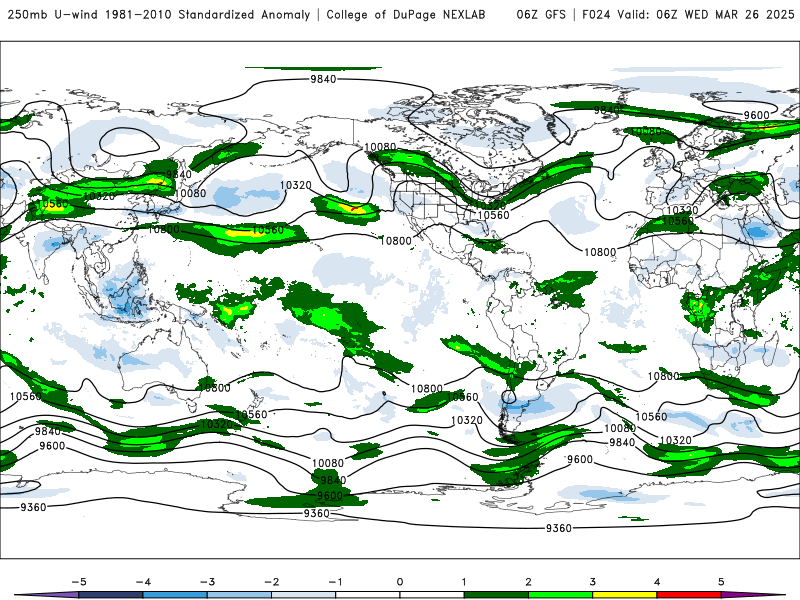
Task: Click the "06Z GFS" model run label
Action: tap(541, 15)
